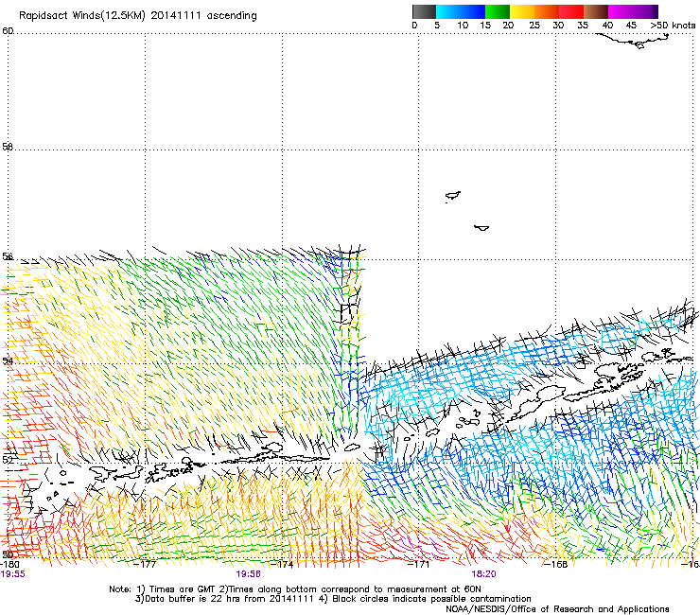Click the ">50 knots" legend label
700x615 pixels.
click(x=673, y=26)
